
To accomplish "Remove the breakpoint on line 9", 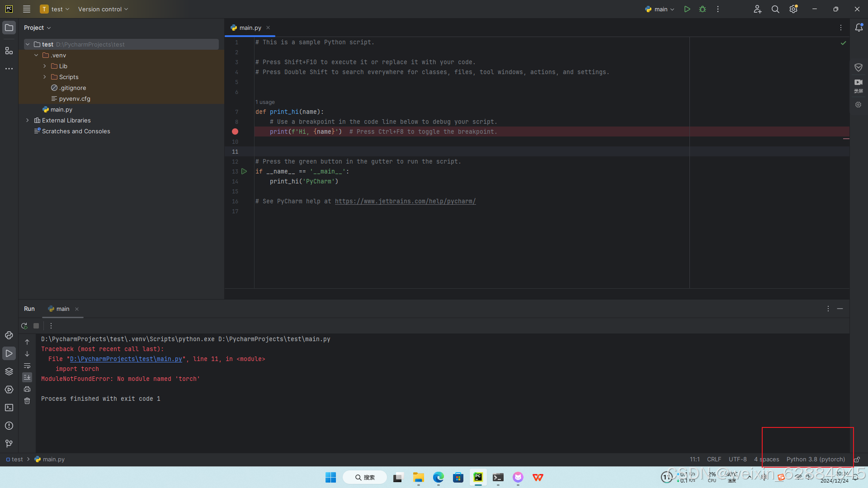I will [235, 131].
